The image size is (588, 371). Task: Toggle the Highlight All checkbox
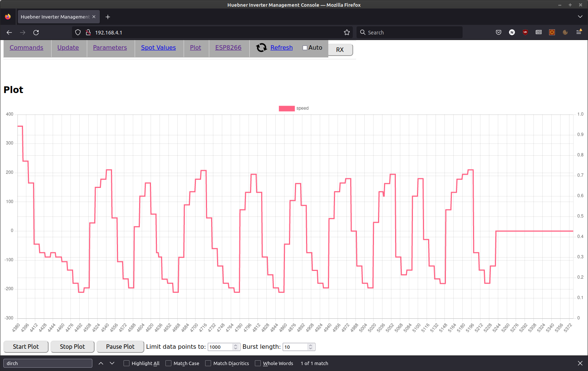tap(127, 363)
